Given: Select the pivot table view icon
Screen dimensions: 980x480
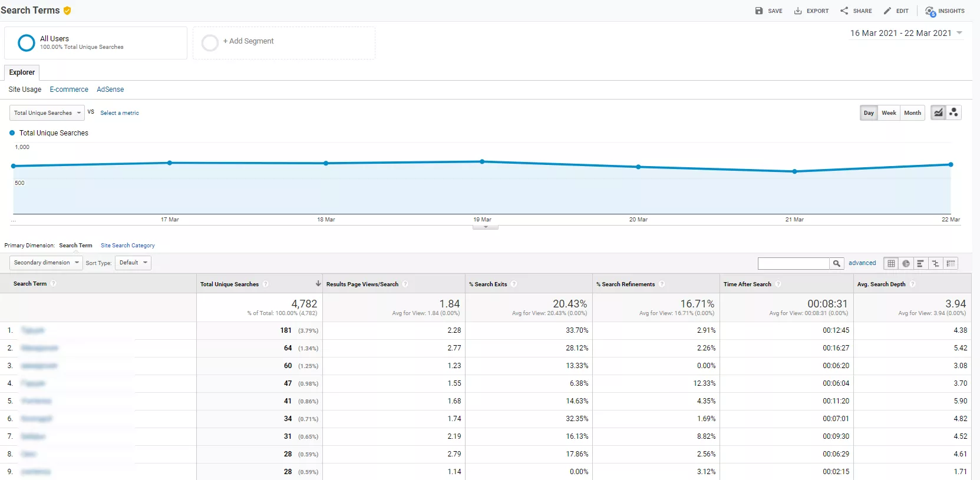Looking at the screenshot, I should [x=951, y=263].
